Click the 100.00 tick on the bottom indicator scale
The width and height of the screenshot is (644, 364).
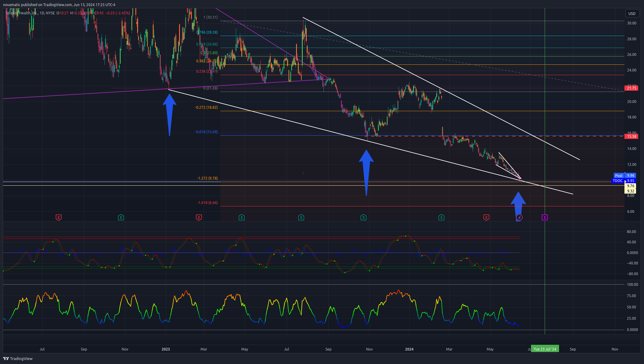pyautogui.click(x=632, y=285)
